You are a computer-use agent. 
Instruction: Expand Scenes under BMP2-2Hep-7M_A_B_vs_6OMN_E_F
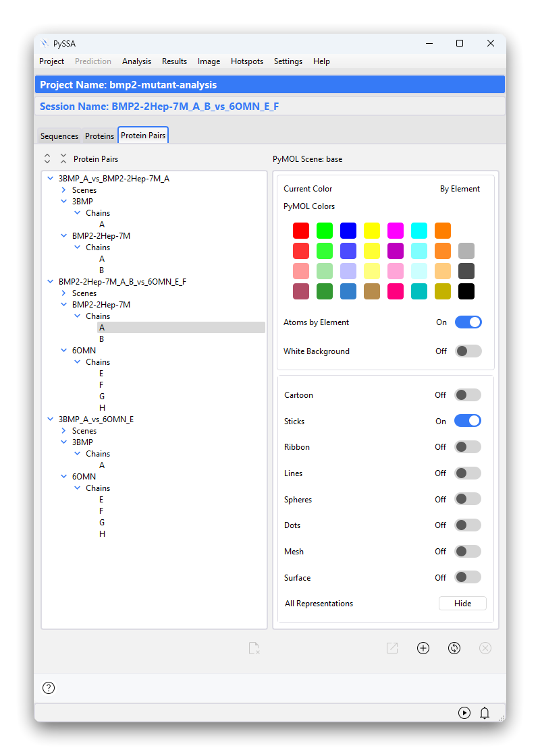[x=63, y=293]
